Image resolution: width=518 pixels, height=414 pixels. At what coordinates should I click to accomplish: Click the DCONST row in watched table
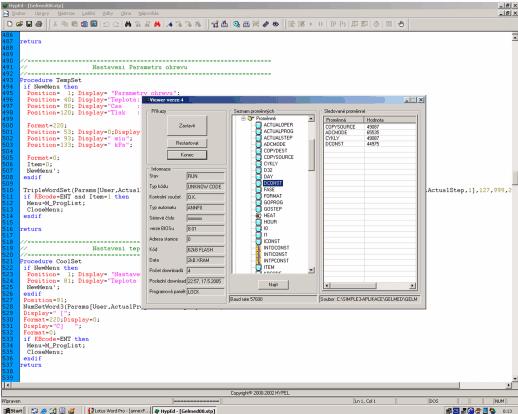[370, 144]
